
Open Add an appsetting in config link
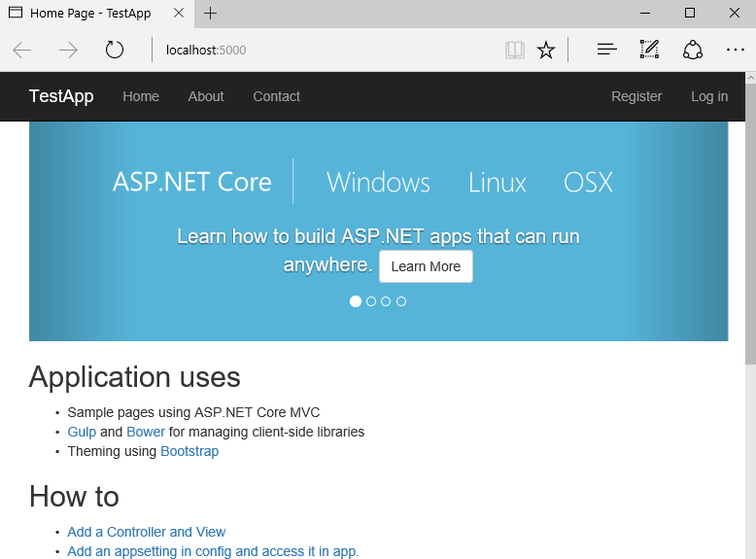tap(213, 551)
